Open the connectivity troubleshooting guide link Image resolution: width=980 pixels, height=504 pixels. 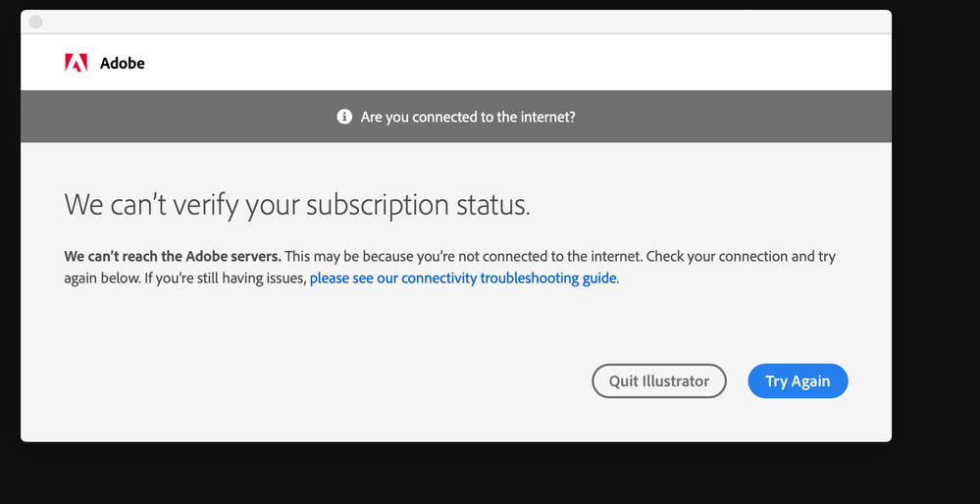point(463,277)
